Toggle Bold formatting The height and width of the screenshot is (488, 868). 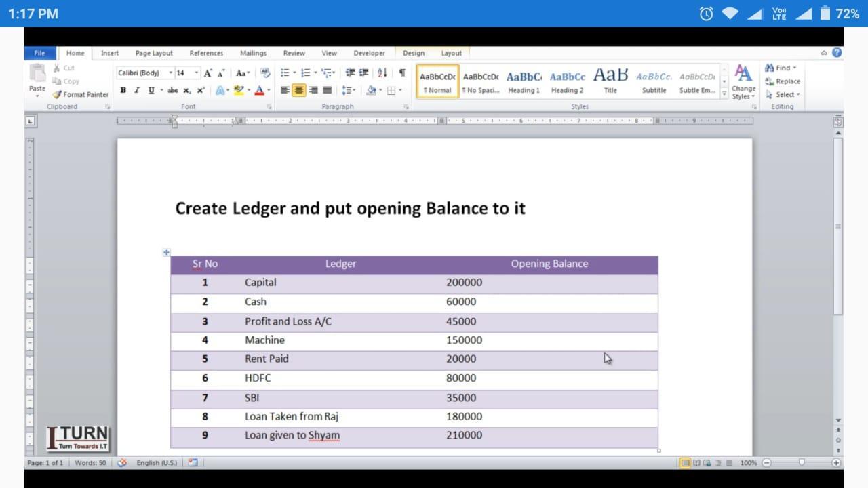[x=123, y=90]
